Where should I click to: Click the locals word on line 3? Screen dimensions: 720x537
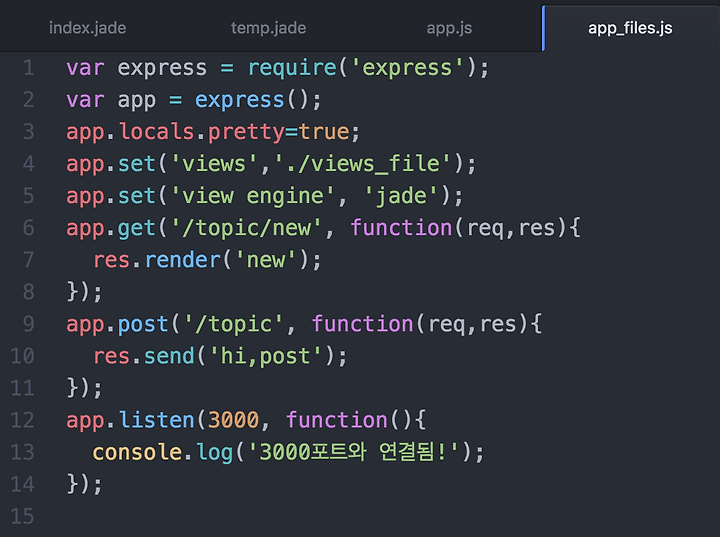157,132
